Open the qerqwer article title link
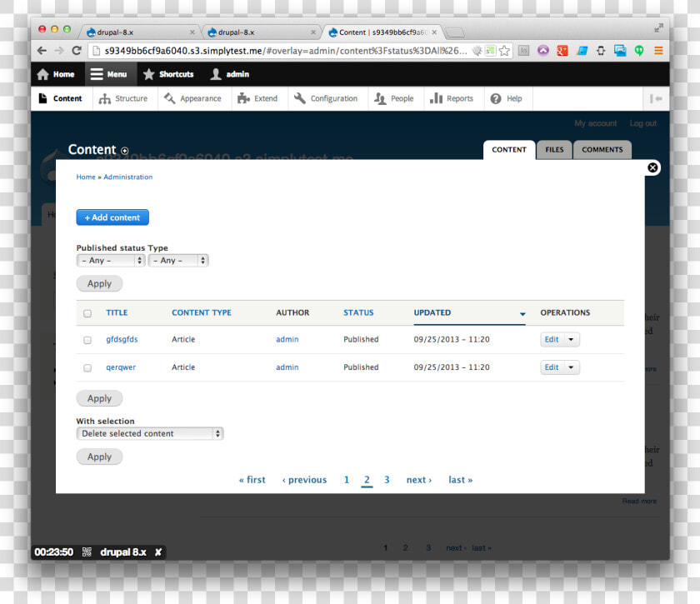700x604 pixels. pyautogui.click(x=121, y=367)
